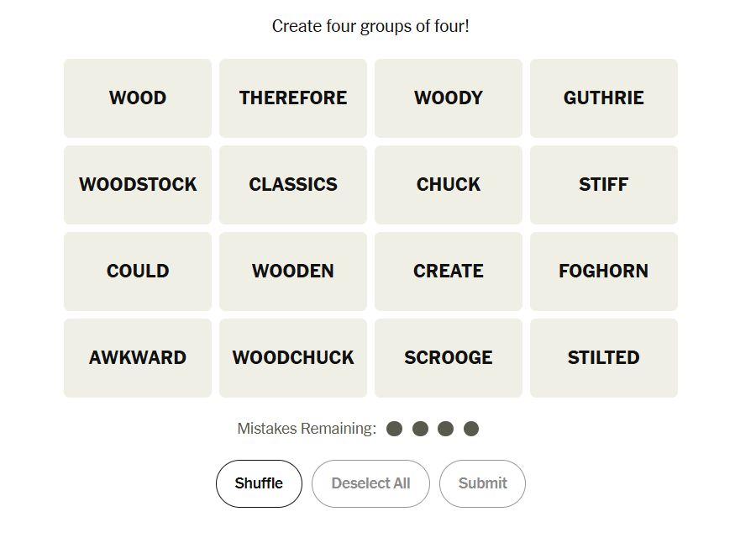756x538 pixels.
Task: Submit the selected group
Action: (x=482, y=483)
